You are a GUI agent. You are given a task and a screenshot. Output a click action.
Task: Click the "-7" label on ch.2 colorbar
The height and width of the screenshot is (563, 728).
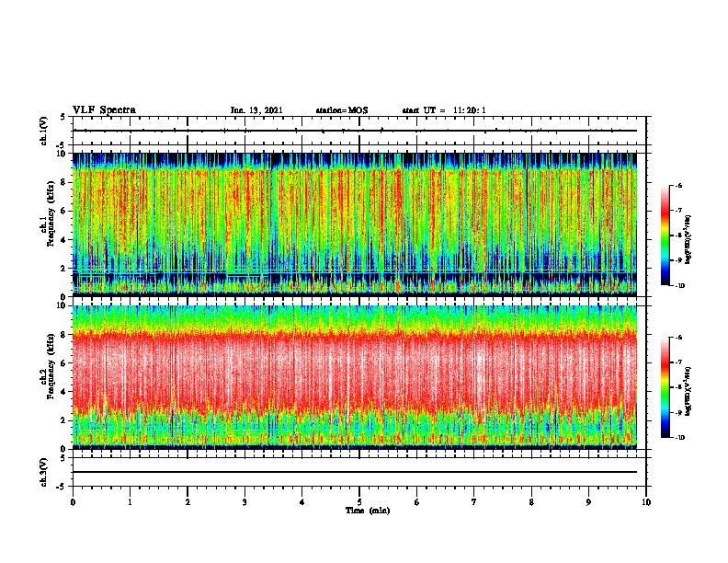point(678,362)
